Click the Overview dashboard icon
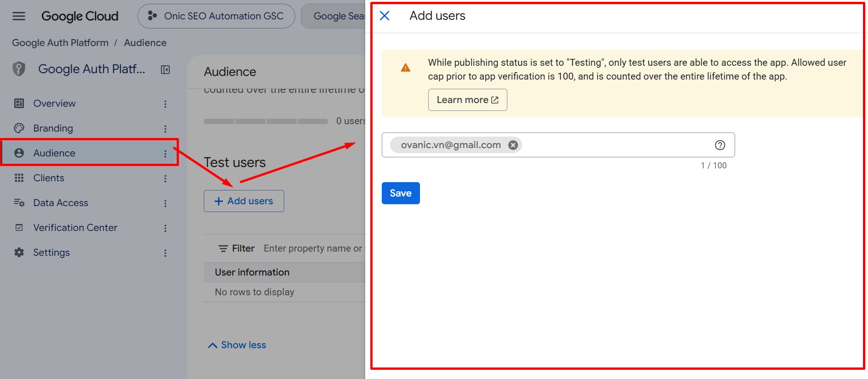Image resolution: width=868 pixels, height=379 pixels. pos(19,103)
